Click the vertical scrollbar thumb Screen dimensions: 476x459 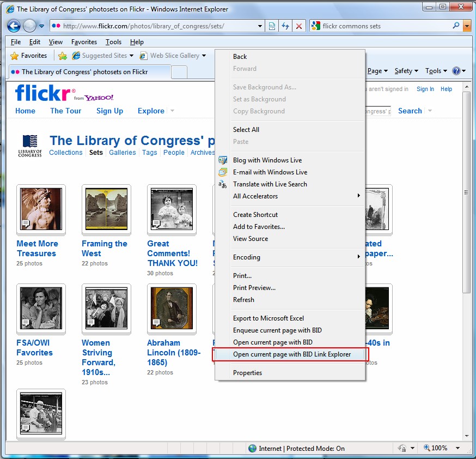coord(466,192)
